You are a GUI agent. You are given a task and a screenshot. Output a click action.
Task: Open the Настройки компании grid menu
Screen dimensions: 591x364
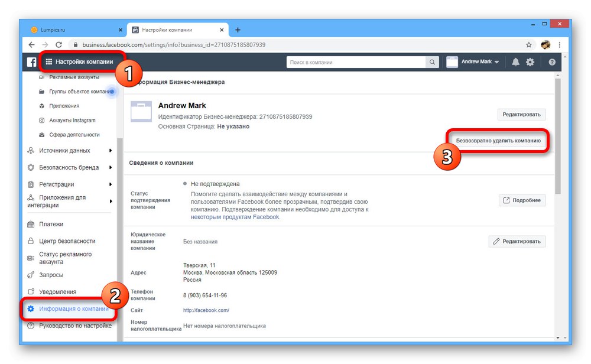80,62
